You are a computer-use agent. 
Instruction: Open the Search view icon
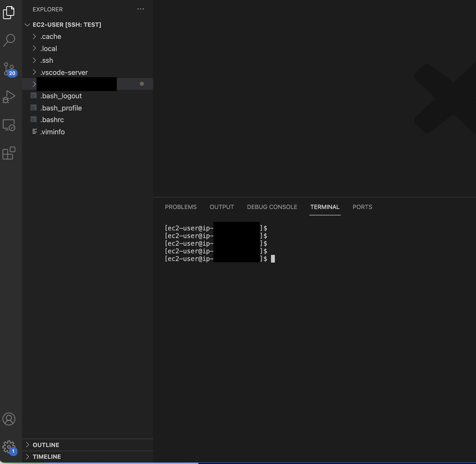pyautogui.click(x=9, y=40)
